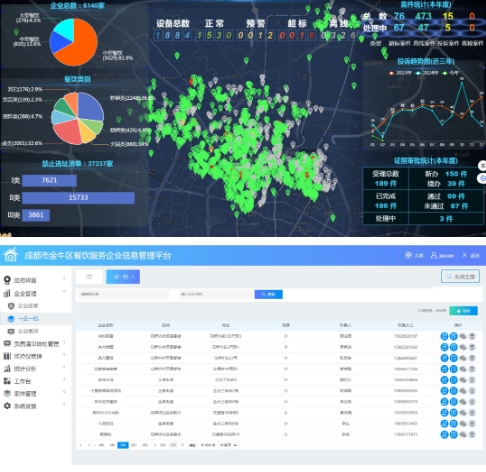Open the page size dropdown in the pagination bar

[x=228, y=445]
